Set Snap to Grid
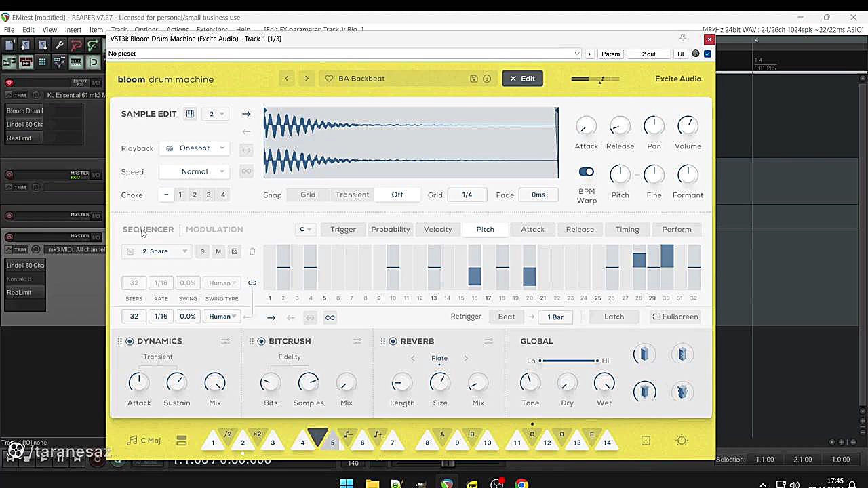Viewport: 868px width, 488px height. 308,195
